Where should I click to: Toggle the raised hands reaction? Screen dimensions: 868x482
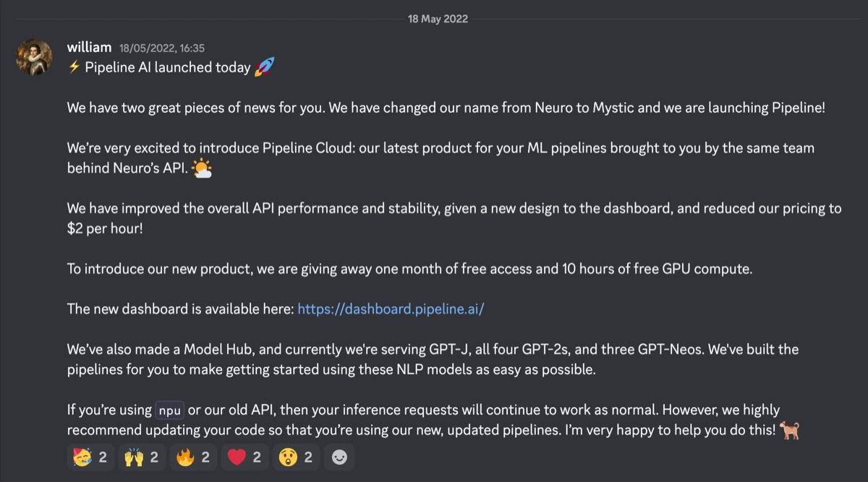(x=142, y=457)
